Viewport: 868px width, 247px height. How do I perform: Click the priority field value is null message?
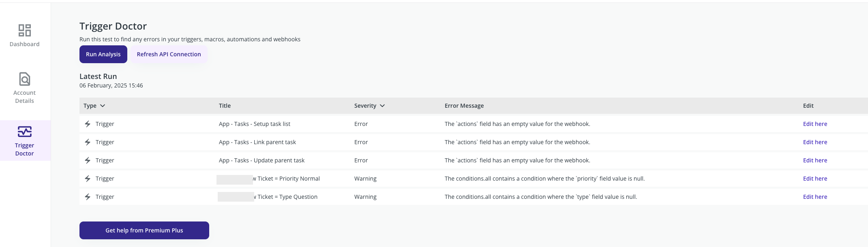tap(544, 179)
